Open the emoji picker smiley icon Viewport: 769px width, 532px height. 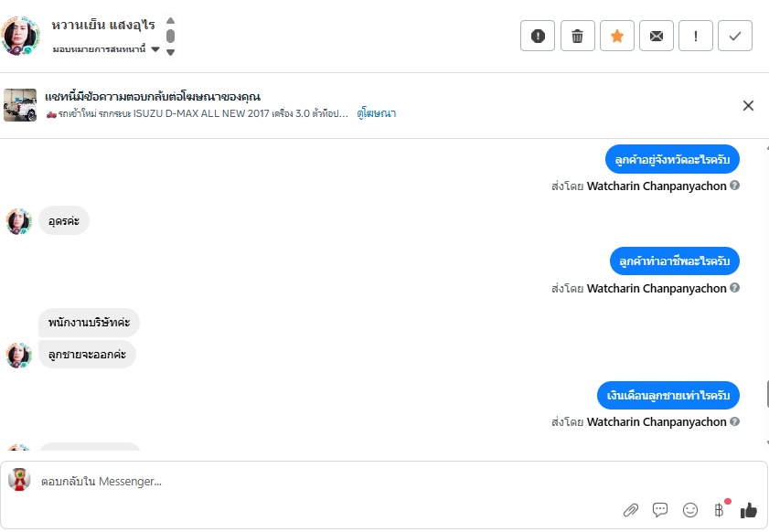coord(690,510)
